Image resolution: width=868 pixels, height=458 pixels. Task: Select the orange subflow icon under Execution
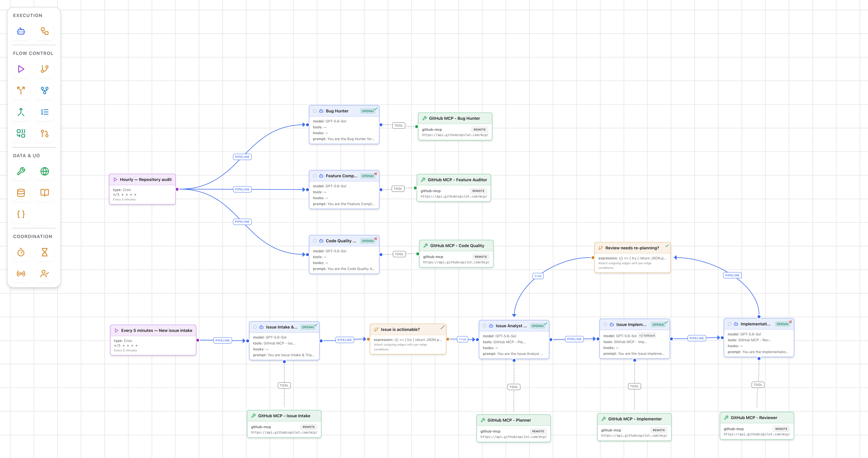[45, 31]
